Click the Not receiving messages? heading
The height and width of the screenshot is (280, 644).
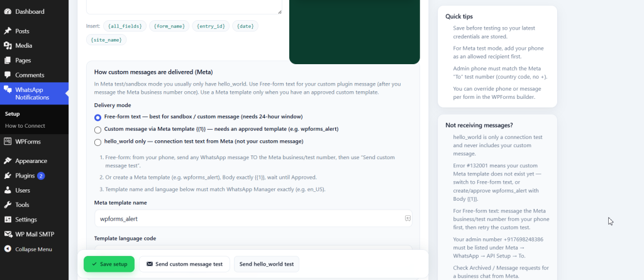(479, 125)
